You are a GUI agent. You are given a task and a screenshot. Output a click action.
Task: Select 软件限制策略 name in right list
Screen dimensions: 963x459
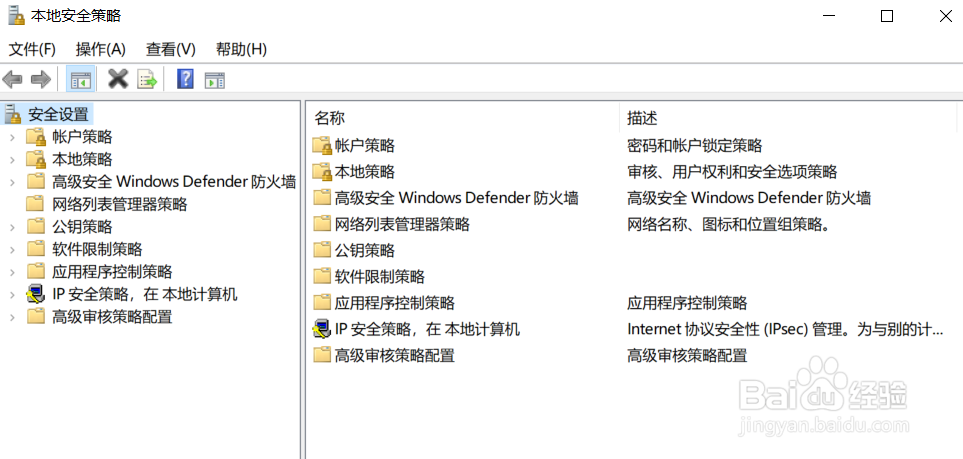pyautogui.click(x=380, y=277)
